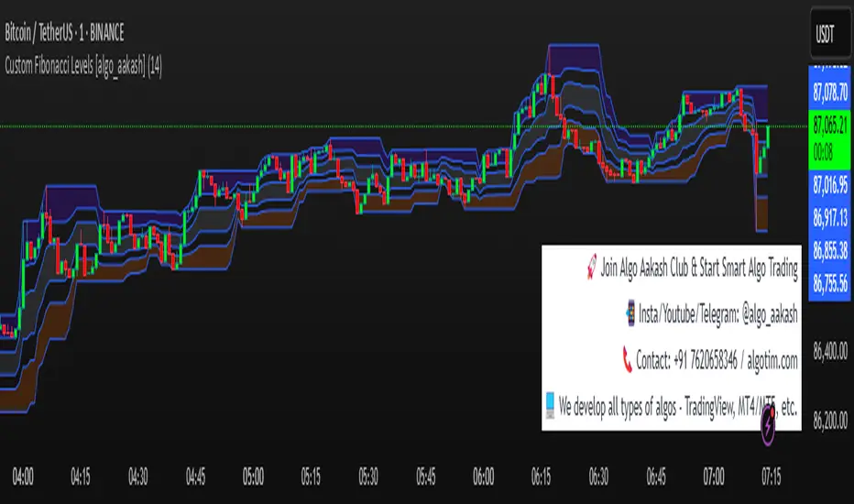Click the 07:15 time axis label

772,477
